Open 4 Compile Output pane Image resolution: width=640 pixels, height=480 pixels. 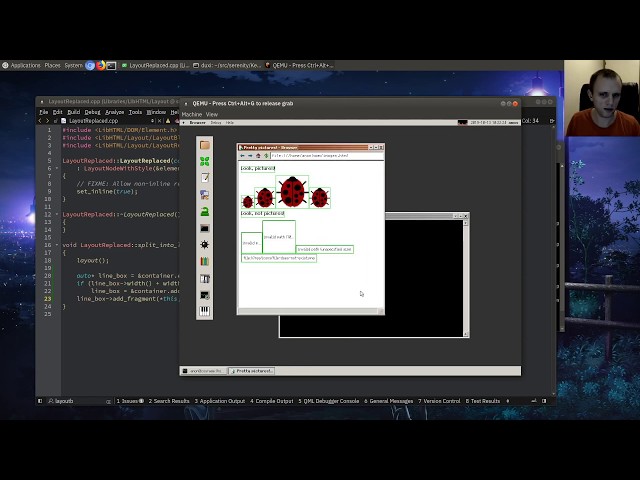click(272, 401)
